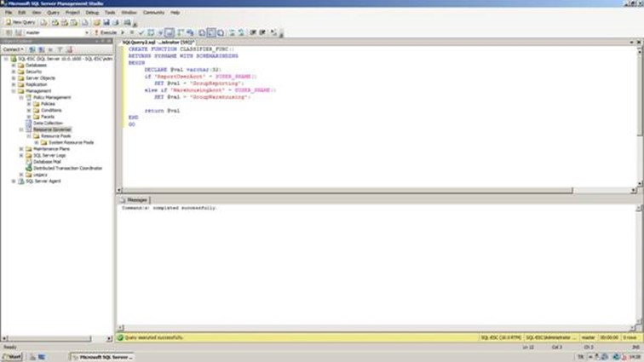
Task: Click the Uncomment selected lines icon
Action: pos(241,32)
